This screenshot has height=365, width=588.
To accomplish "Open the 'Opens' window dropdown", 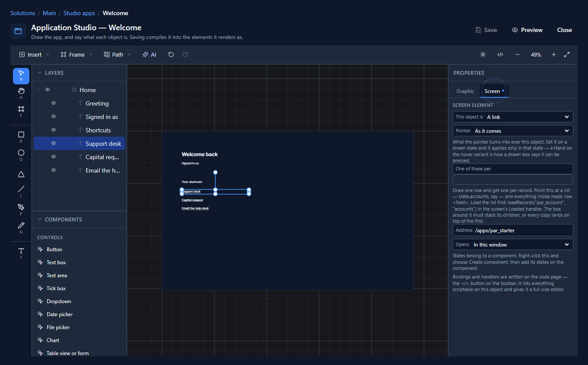I will [513, 244].
